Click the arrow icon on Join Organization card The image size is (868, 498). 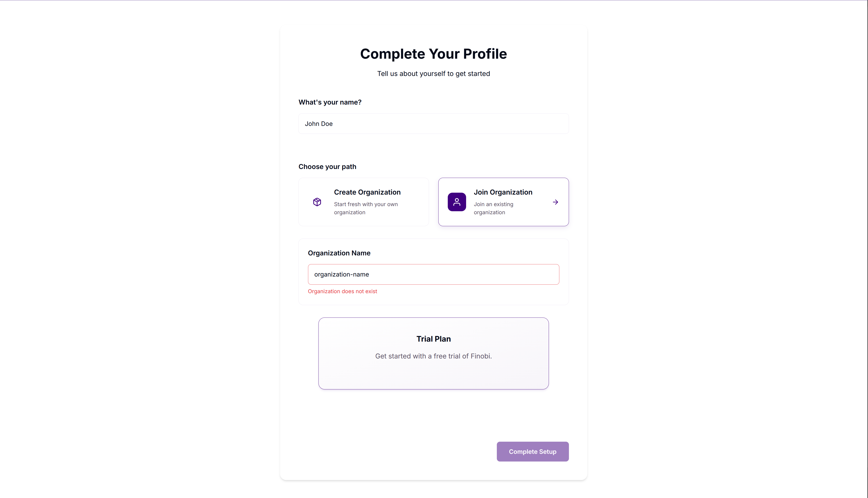click(555, 202)
